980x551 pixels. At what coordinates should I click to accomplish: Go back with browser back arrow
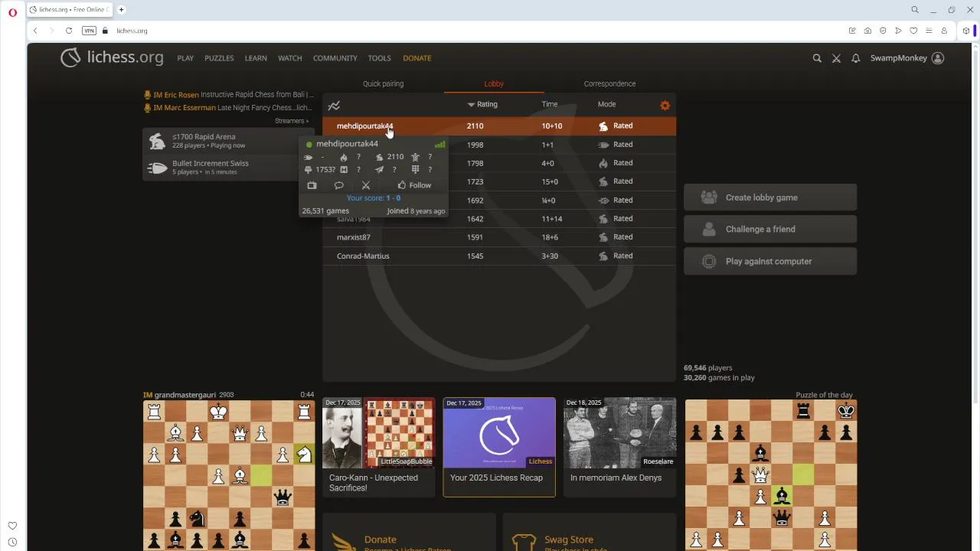point(35,31)
